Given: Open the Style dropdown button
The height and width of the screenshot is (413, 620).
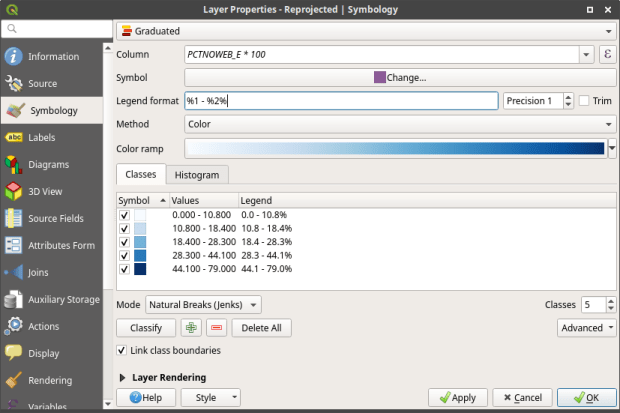Looking at the screenshot, I should (x=210, y=397).
